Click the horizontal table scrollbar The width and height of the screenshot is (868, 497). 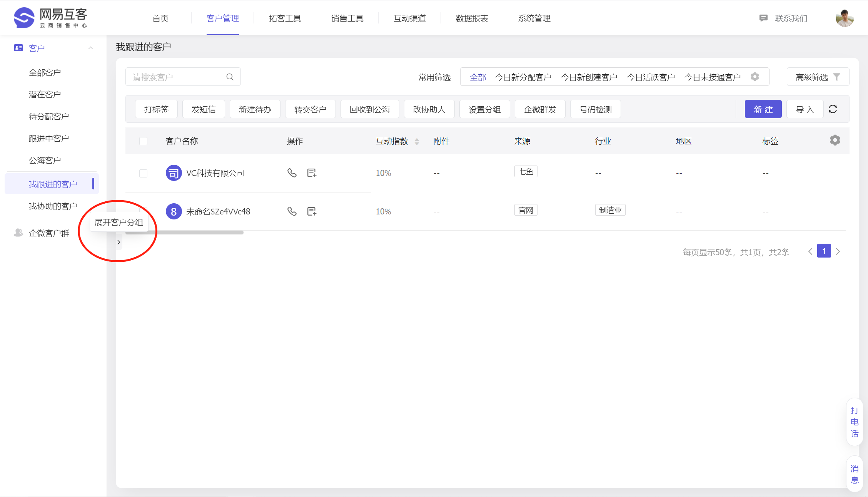tap(185, 233)
